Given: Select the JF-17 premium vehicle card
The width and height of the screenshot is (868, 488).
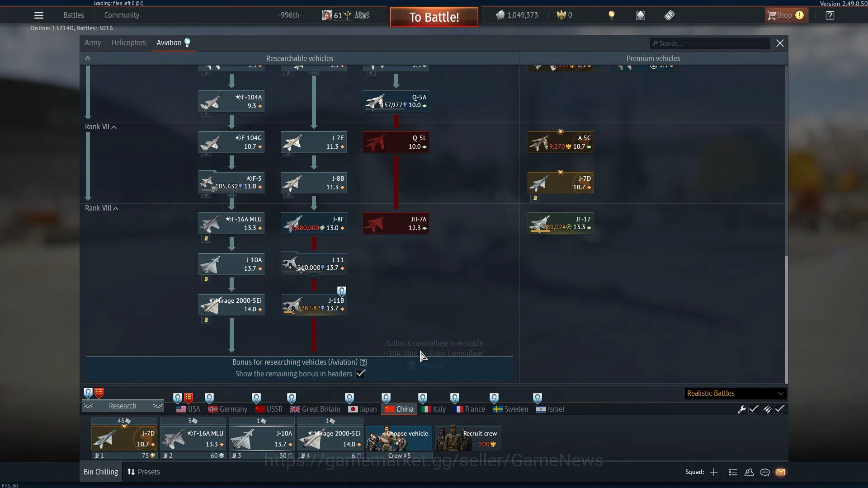Looking at the screenshot, I should click(561, 223).
